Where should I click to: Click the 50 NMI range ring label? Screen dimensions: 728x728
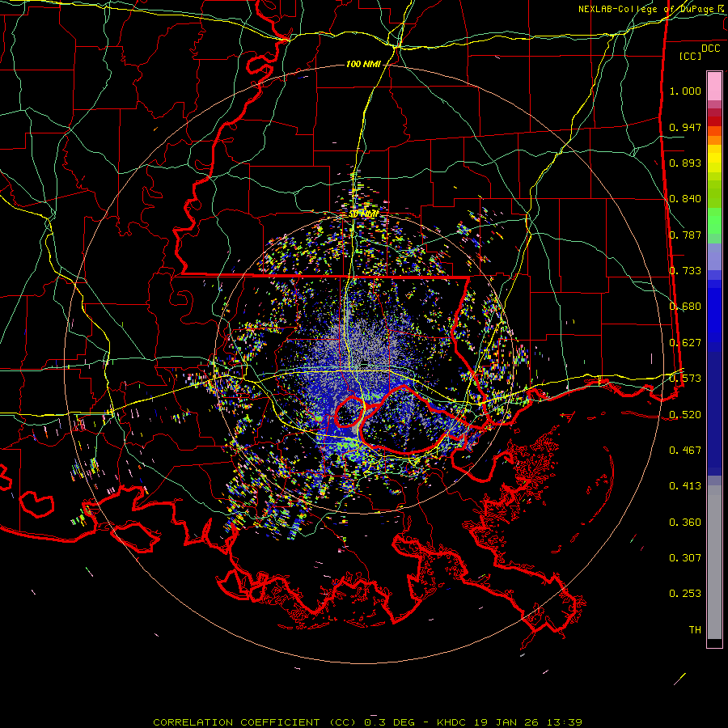[363, 214]
